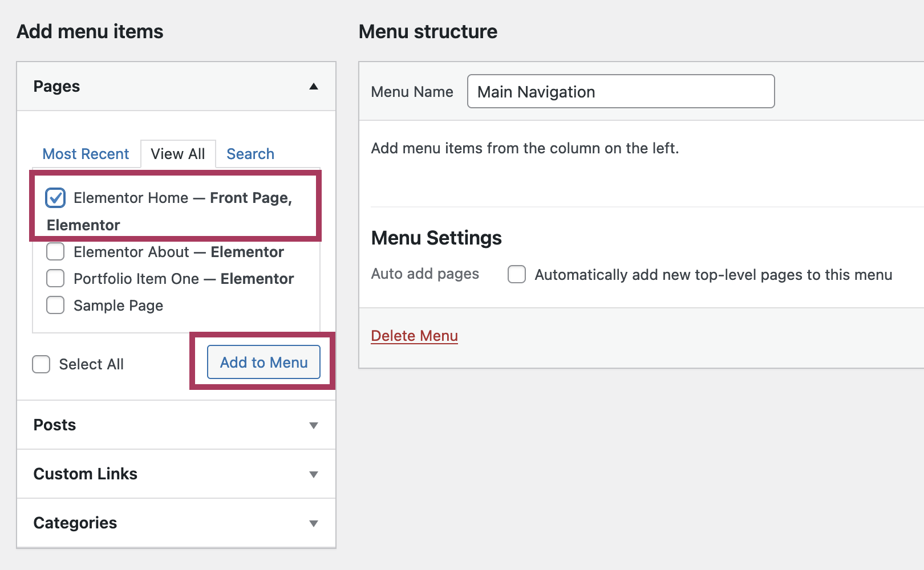Click the Pages panel heading

pyautogui.click(x=56, y=87)
